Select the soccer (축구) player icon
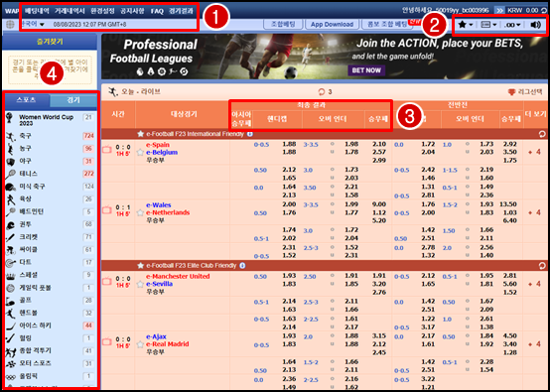This screenshot has width=550, height=392. 11,136
